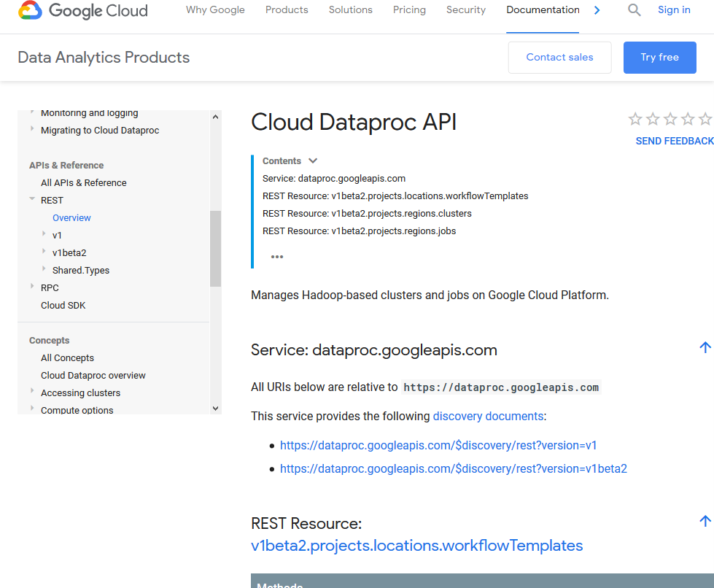714x588 pixels.
Task: Rate the page four stars
Action: (x=688, y=119)
